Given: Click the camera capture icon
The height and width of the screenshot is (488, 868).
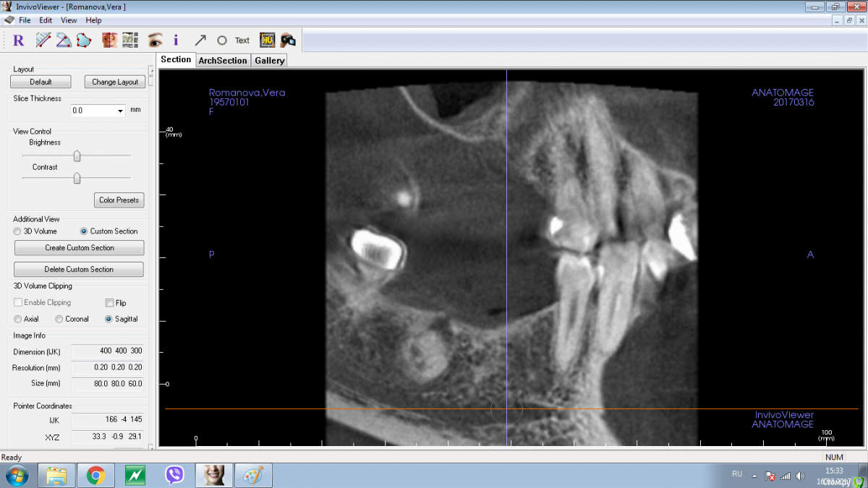Looking at the screenshot, I should (x=288, y=40).
